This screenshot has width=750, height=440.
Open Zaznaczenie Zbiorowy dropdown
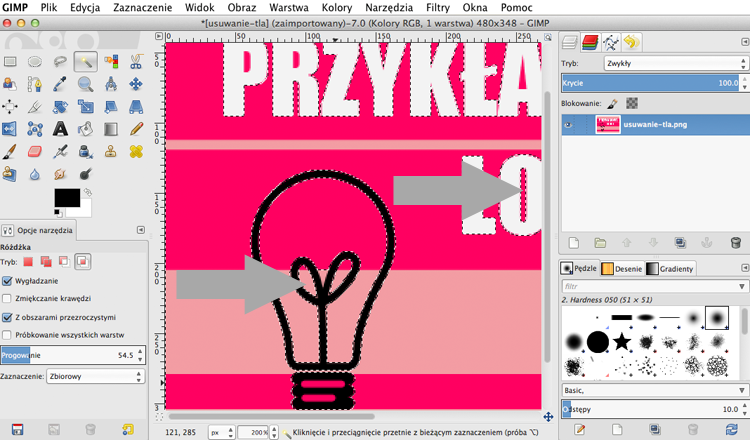point(95,376)
